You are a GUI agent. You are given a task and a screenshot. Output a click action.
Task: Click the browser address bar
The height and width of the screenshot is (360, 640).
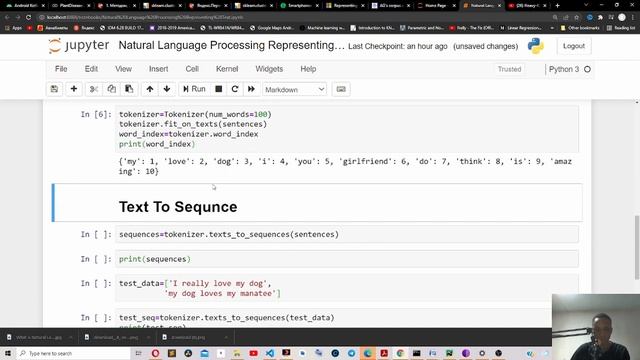(x=294, y=17)
